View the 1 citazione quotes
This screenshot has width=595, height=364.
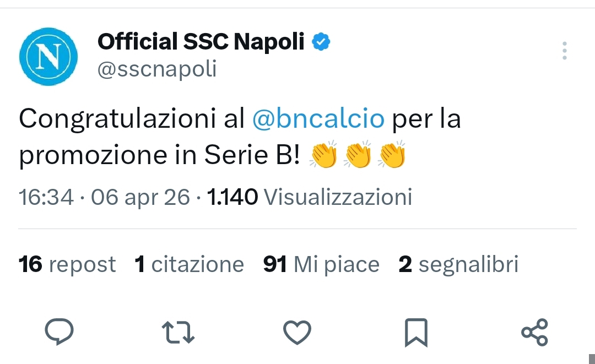coord(189,264)
